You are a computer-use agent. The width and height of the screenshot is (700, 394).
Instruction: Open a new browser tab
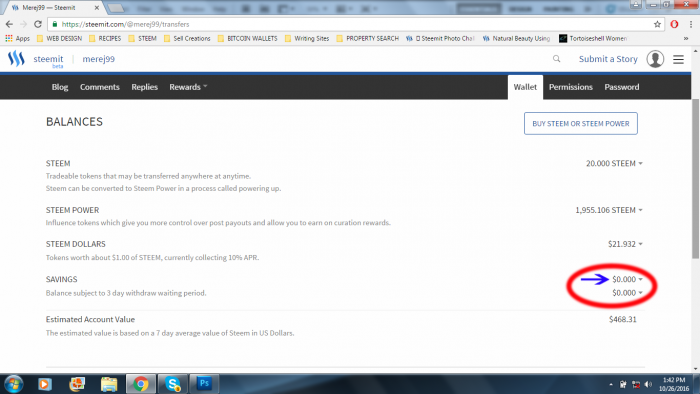(116, 8)
